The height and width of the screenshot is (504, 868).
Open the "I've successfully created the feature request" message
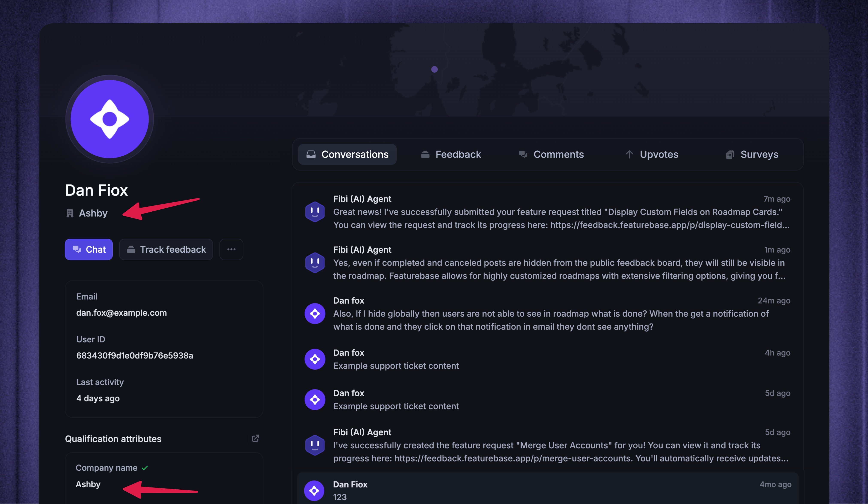[x=561, y=452]
